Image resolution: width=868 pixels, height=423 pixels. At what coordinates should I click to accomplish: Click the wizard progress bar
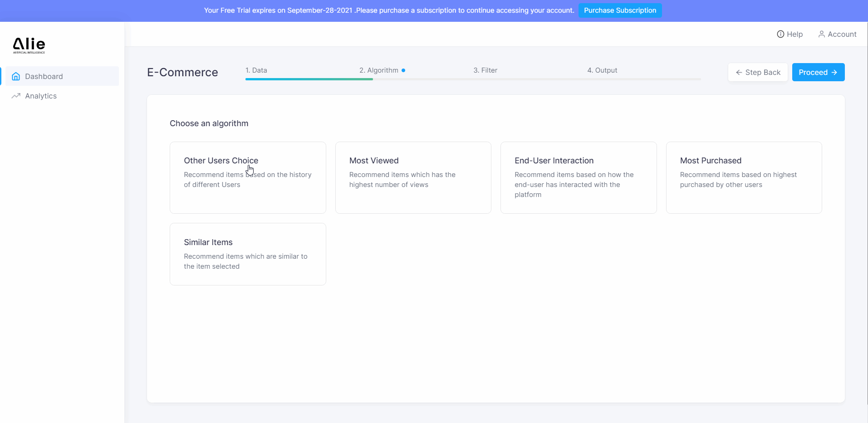point(473,79)
